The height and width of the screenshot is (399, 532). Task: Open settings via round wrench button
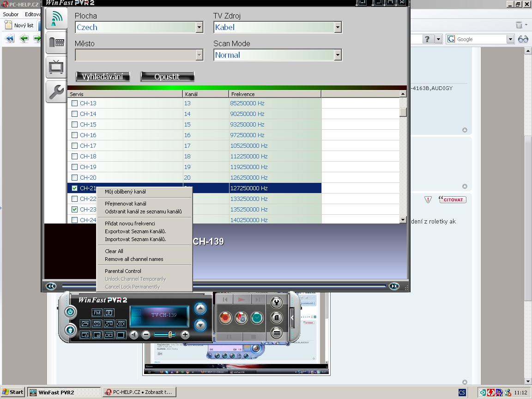coord(277,302)
